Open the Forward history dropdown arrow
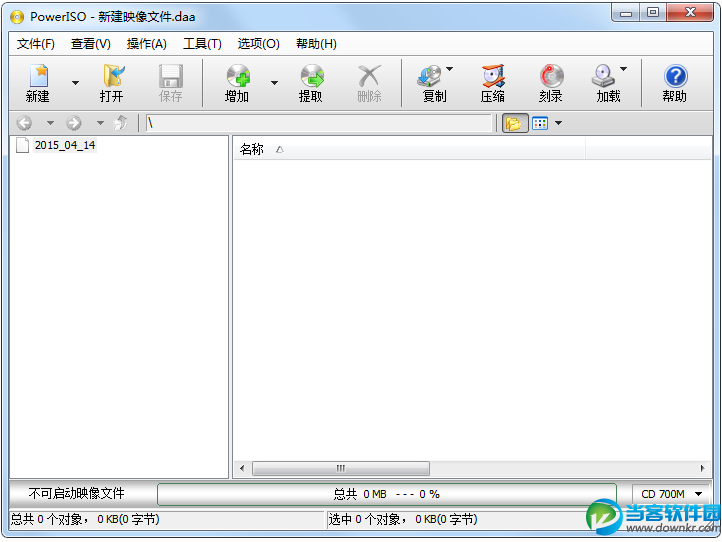Screen dimensions: 722x542 [100, 123]
